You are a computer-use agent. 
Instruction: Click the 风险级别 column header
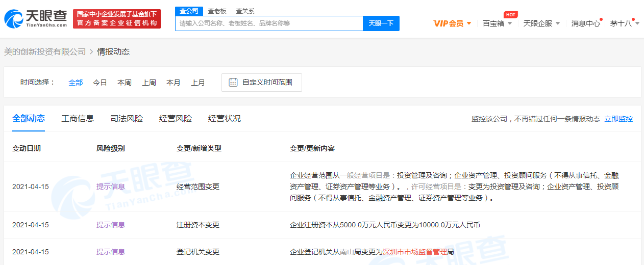pos(111,148)
